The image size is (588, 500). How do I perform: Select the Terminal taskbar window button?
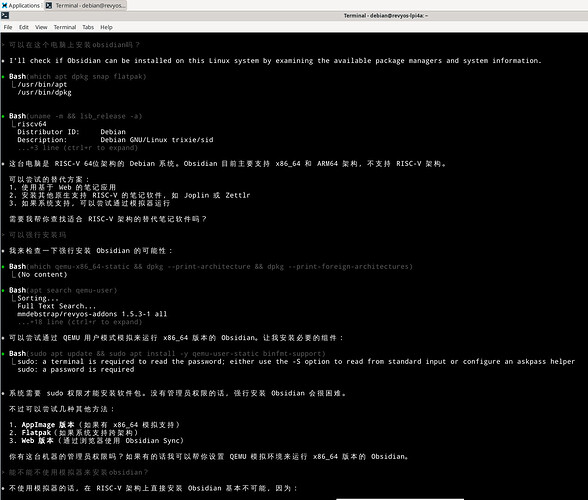point(86,5)
